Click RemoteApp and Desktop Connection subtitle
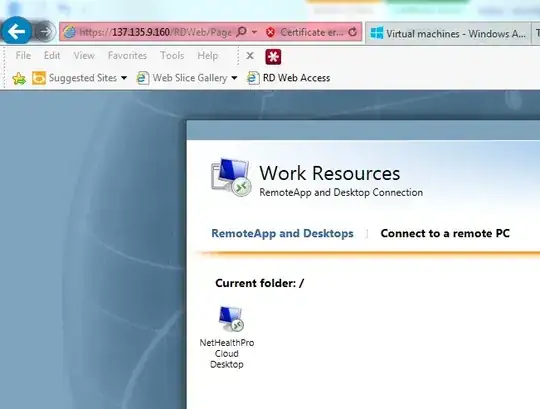Image resolution: width=540 pixels, height=409 pixels. point(341,192)
